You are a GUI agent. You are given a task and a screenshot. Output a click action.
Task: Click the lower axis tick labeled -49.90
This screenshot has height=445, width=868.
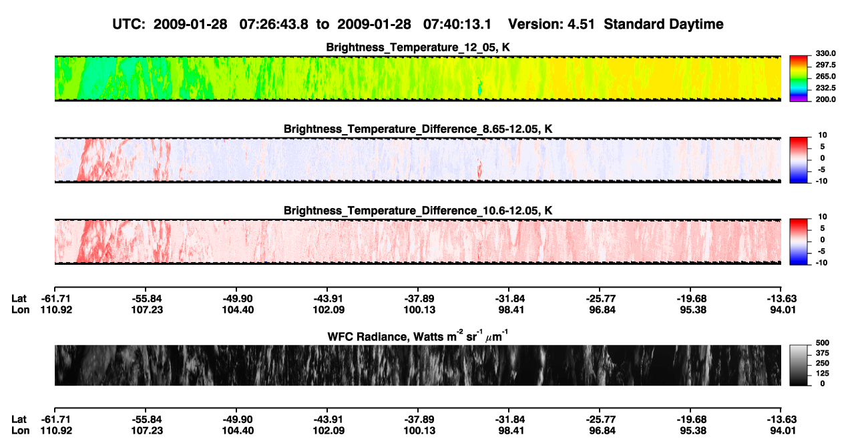tap(236, 419)
